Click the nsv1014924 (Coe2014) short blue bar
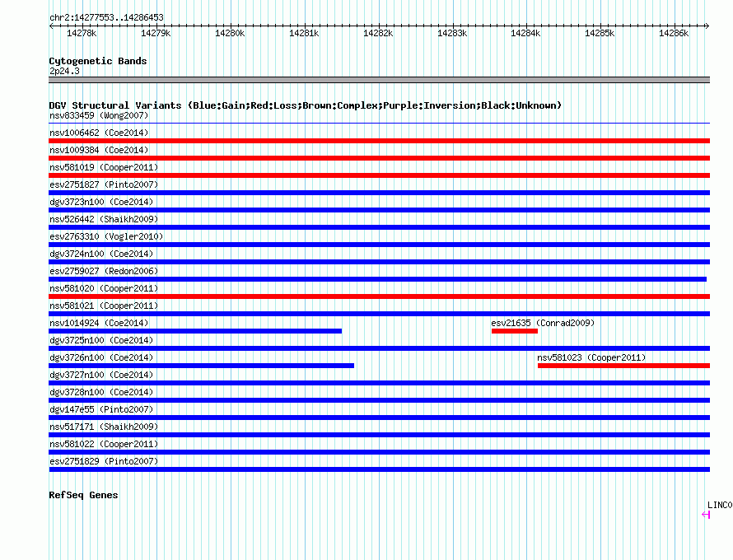 [x=195, y=331]
